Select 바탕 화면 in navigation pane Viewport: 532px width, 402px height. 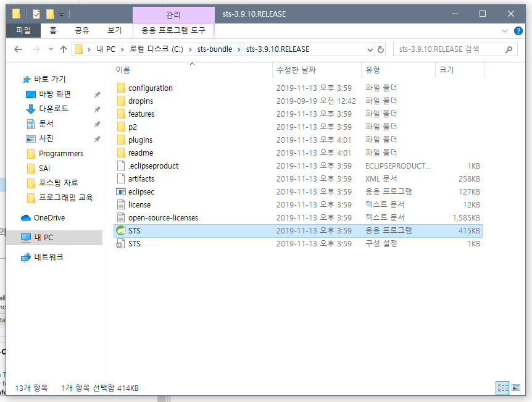pyautogui.click(x=54, y=94)
